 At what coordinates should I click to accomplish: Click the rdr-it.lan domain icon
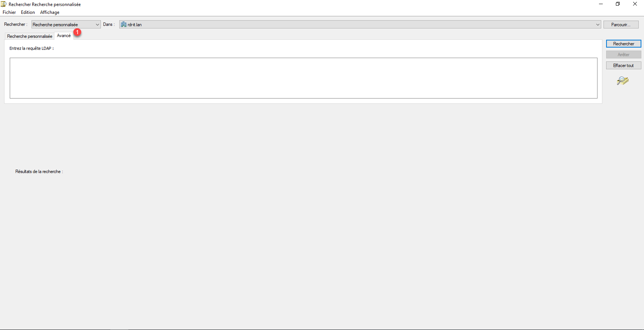tap(123, 24)
